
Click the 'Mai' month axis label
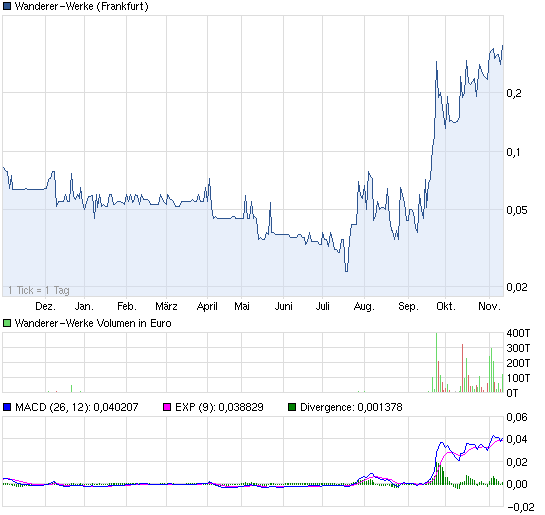tap(242, 306)
